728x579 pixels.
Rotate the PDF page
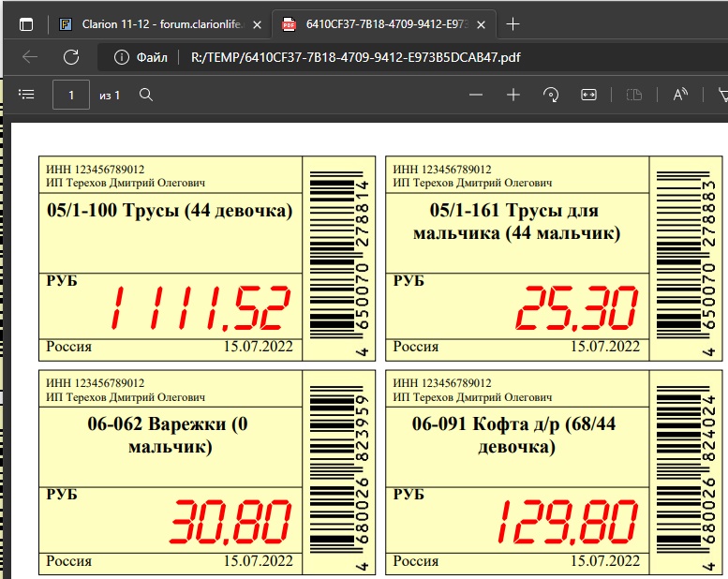point(551,95)
